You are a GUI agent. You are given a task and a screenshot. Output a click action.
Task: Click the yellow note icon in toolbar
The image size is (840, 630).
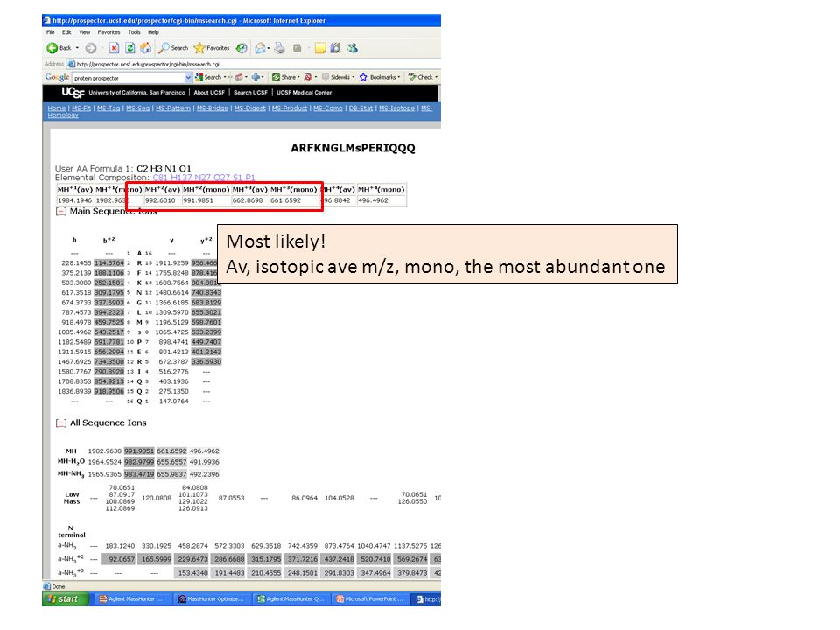pyautogui.click(x=320, y=48)
